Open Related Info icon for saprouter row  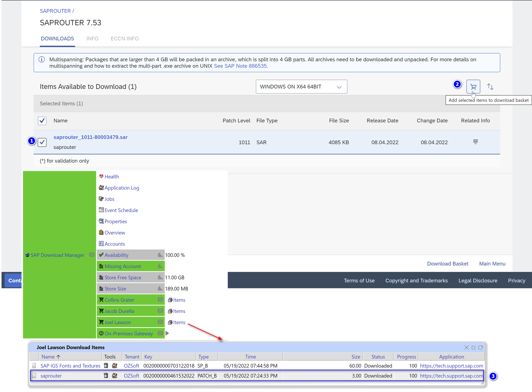click(x=475, y=142)
